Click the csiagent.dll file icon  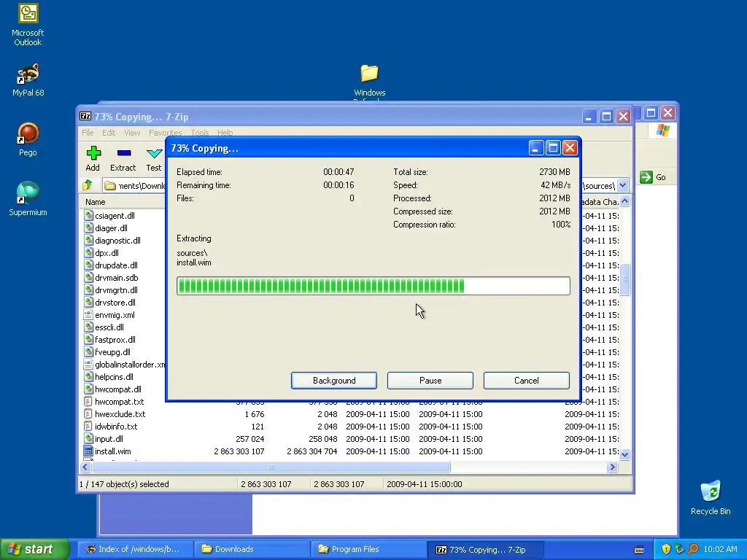[88, 215]
